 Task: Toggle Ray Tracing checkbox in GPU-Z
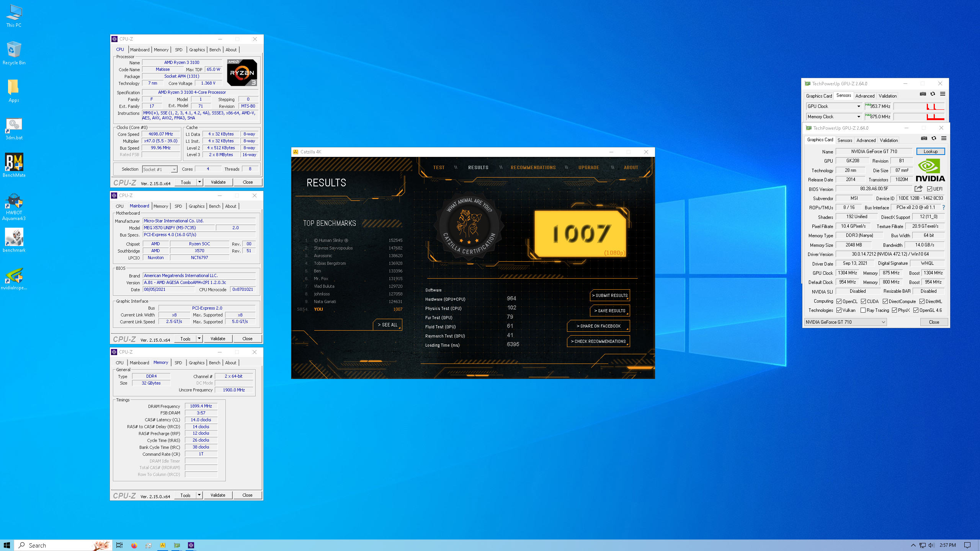(863, 310)
